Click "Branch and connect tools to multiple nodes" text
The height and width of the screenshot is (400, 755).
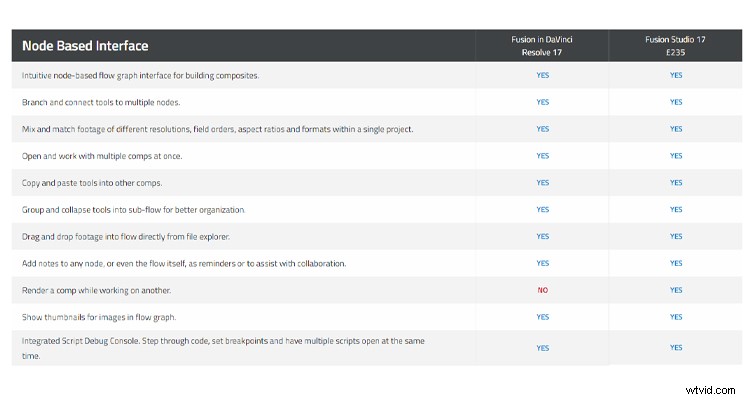(x=102, y=102)
